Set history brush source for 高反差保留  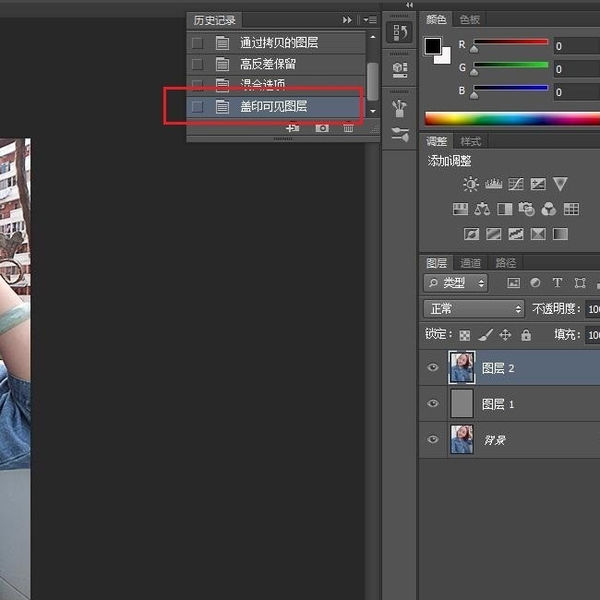tap(197, 64)
